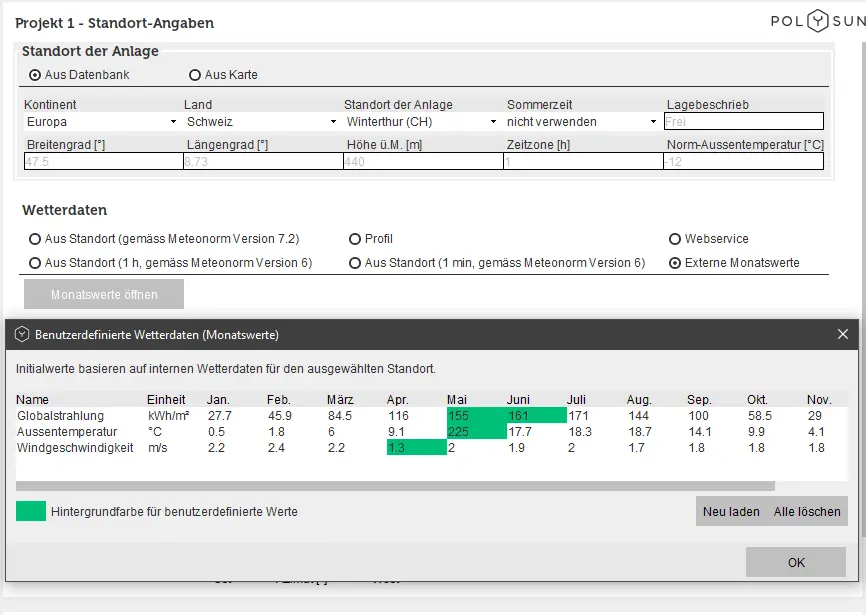Click the Polysun logo icon in dialog title
Viewport: 866px width, 615px height.
(x=22, y=335)
